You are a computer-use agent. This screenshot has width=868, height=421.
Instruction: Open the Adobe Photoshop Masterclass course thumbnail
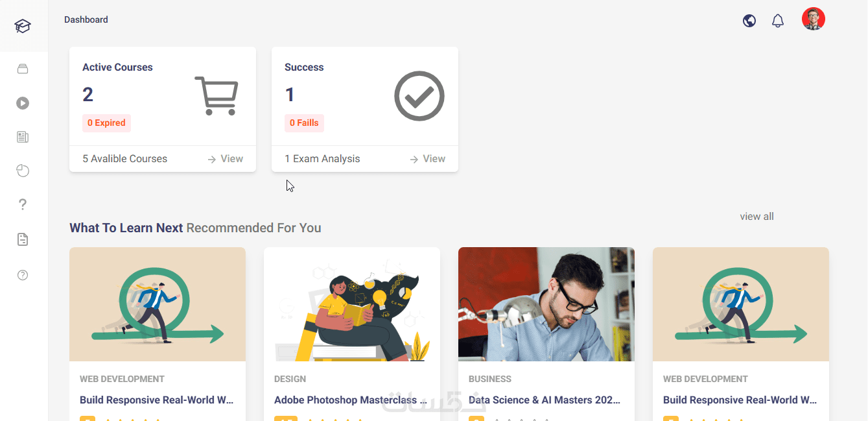[352, 304]
